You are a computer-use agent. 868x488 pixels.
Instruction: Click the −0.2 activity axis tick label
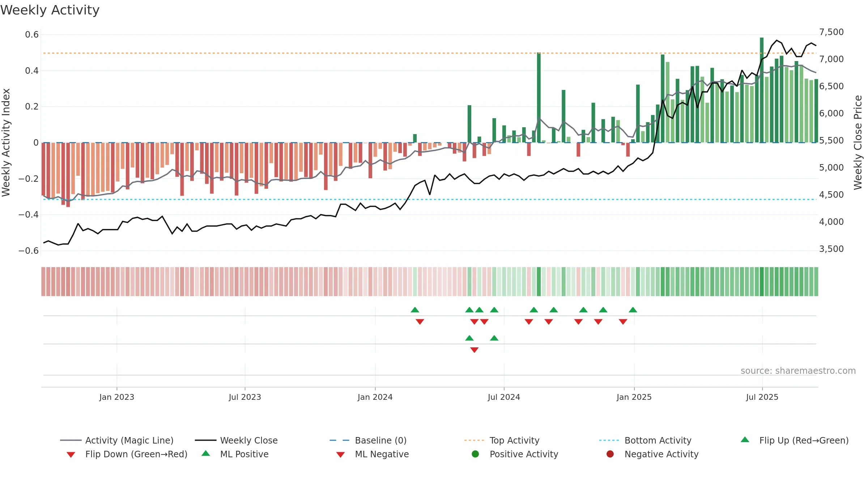pos(29,179)
